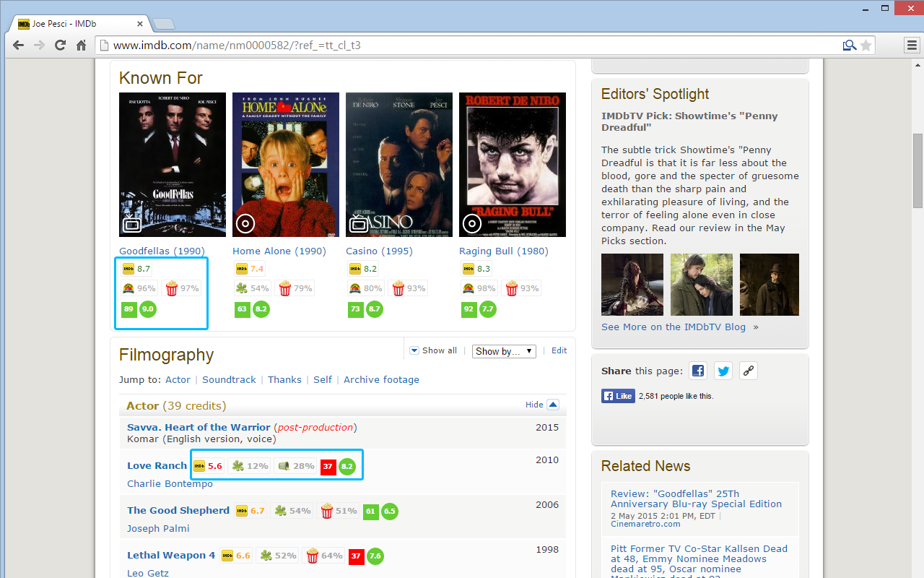See More on the IMDbTV Blog
924x578 pixels.
674,327
